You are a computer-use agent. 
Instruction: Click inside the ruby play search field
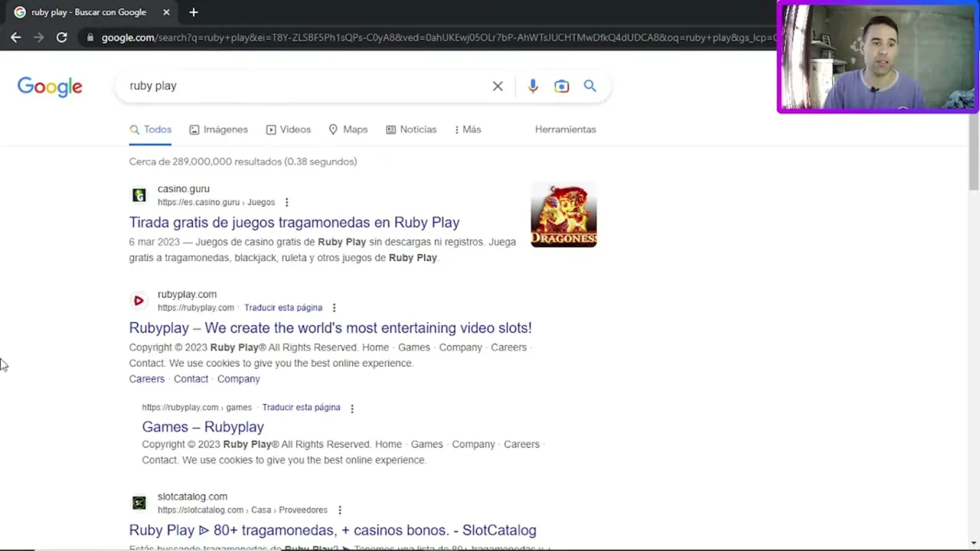[306, 86]
